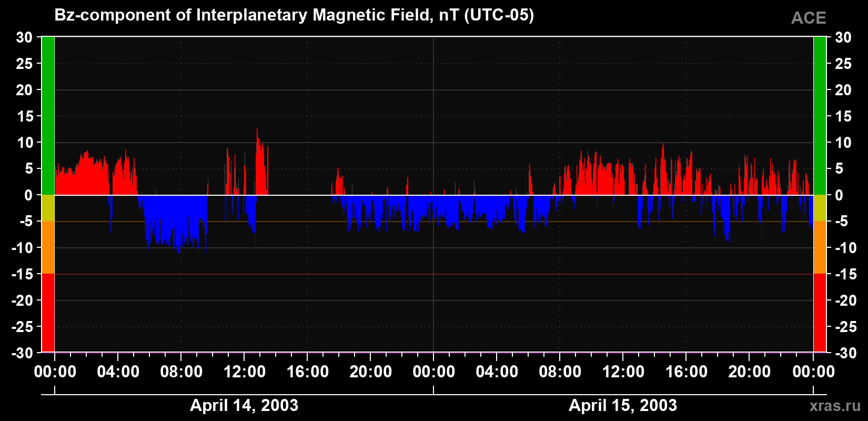
Task: Click the yellow band of the right color scale
Action: tap(820, 208)
